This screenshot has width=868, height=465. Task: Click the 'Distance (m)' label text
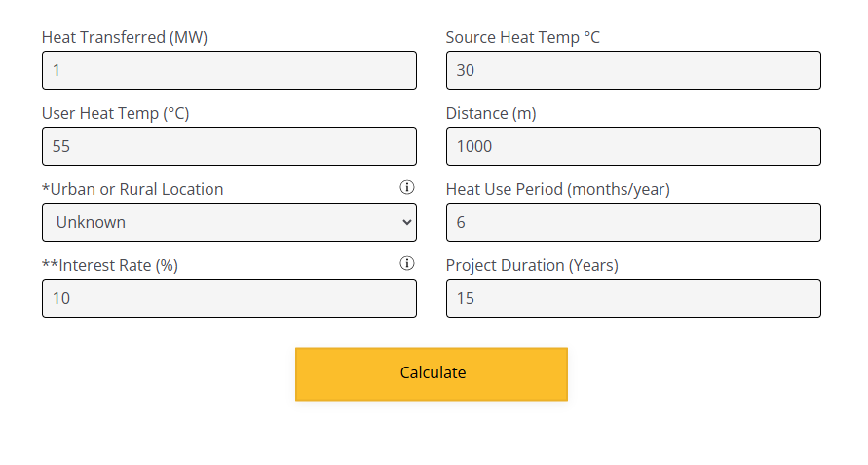491,113
